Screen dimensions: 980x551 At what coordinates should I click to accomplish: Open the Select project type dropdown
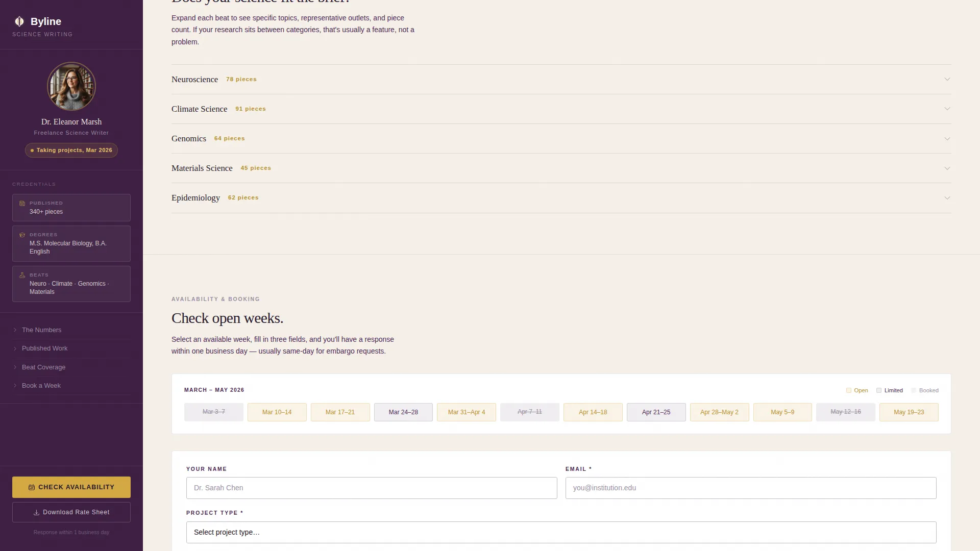tap(561, 532)
